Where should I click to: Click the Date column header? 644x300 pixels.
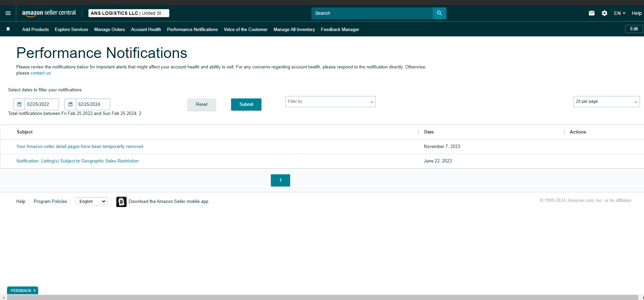tap(429, 132)
